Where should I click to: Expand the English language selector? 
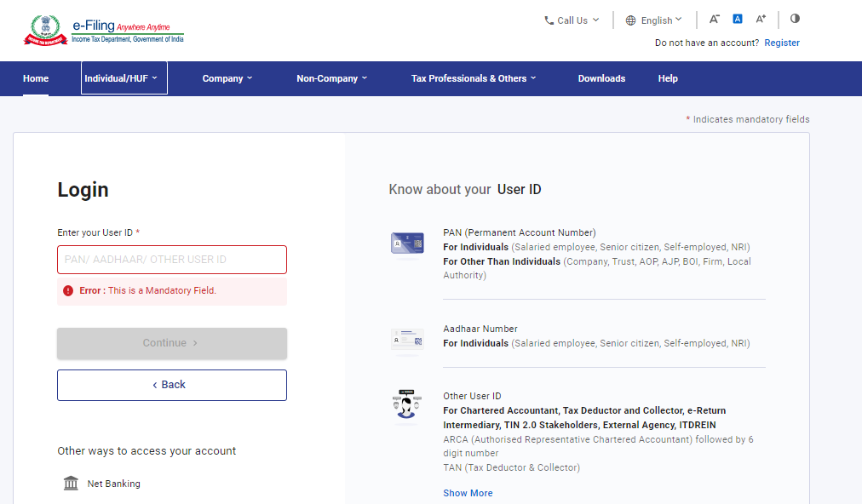point(654,20)
